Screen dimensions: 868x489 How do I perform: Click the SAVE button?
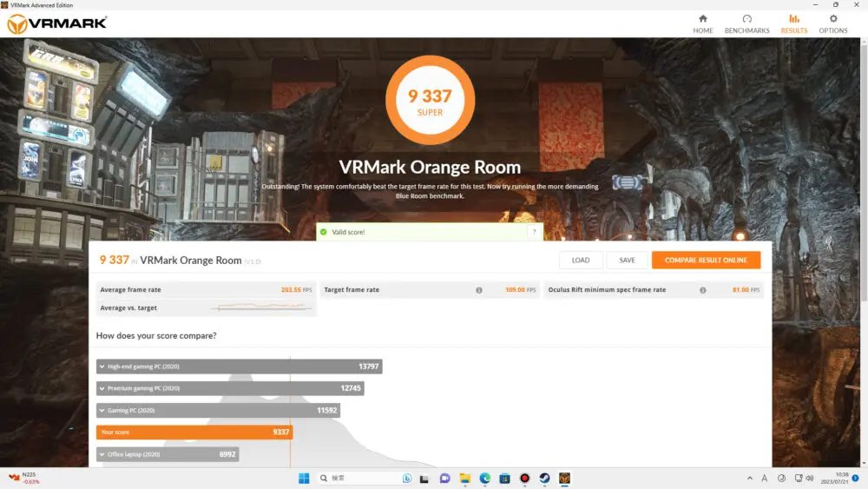click(x=627, y=260)
